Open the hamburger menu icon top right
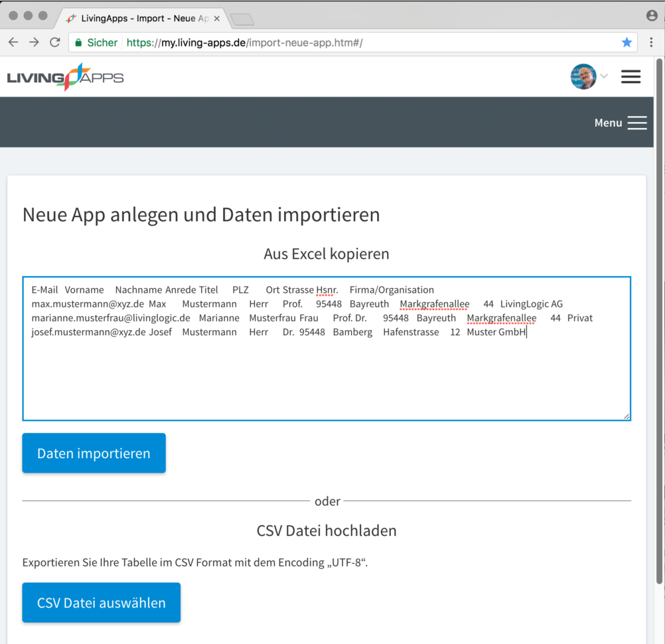Viewport: 665px width, 644px height. tap(630, 76)
